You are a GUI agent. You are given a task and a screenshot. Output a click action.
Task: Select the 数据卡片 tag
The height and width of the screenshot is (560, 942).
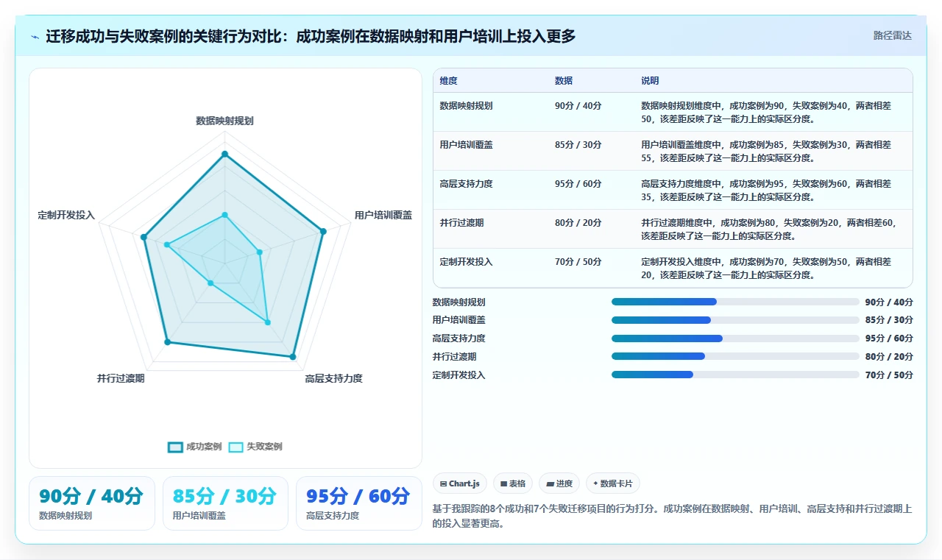[613, 483]
